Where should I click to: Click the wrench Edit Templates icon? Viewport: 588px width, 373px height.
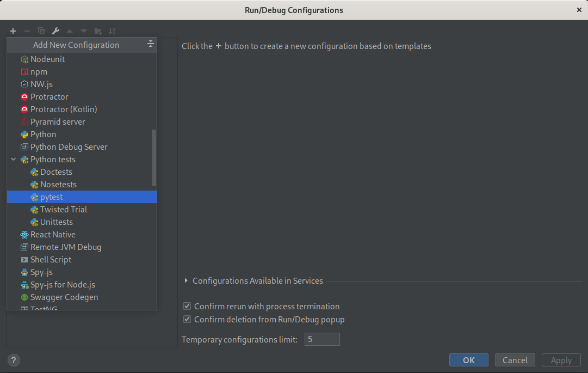tap(55, 31)
